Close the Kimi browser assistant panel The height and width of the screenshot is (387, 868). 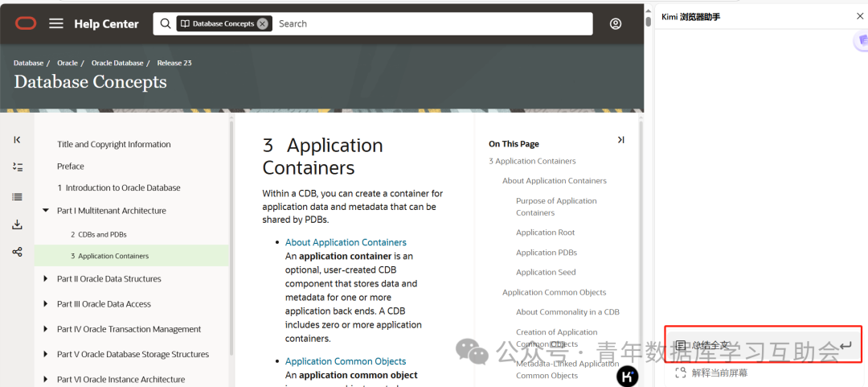tap(860, 17)
